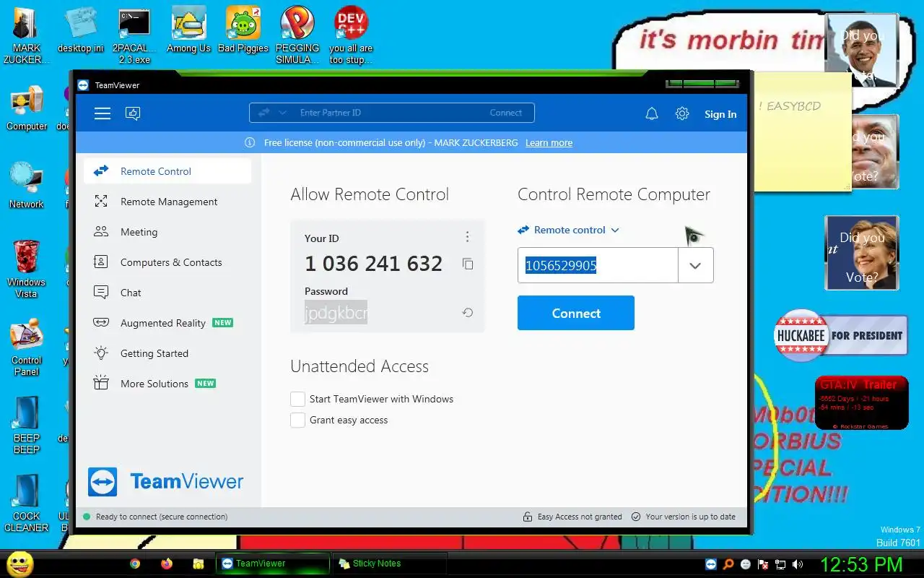
Task: Click the Your ID number 1 036 241 632
Action: [x=373, y=264]
